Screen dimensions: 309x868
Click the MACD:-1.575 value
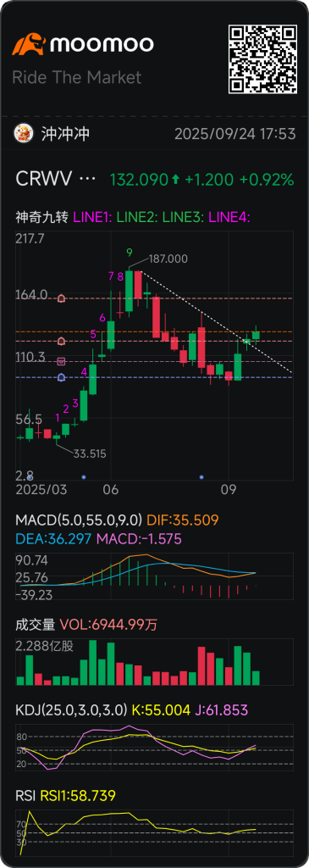(x=139, y=538)
